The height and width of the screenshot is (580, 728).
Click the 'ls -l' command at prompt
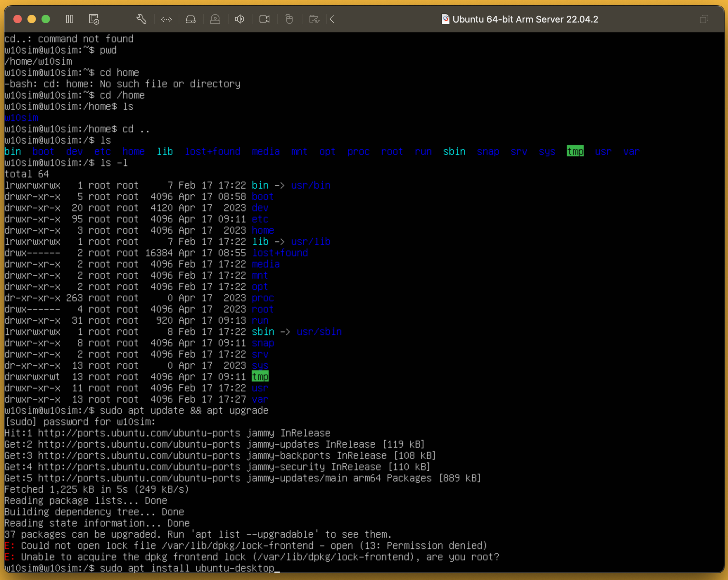coord(114,163)
